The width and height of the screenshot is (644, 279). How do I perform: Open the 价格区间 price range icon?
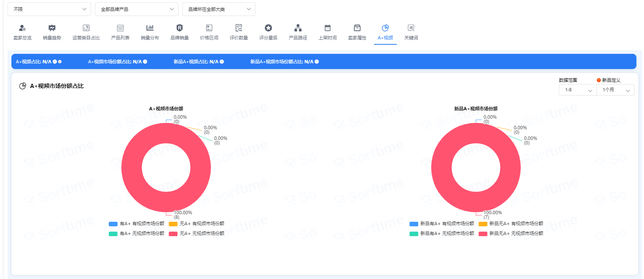click(209, 28)
